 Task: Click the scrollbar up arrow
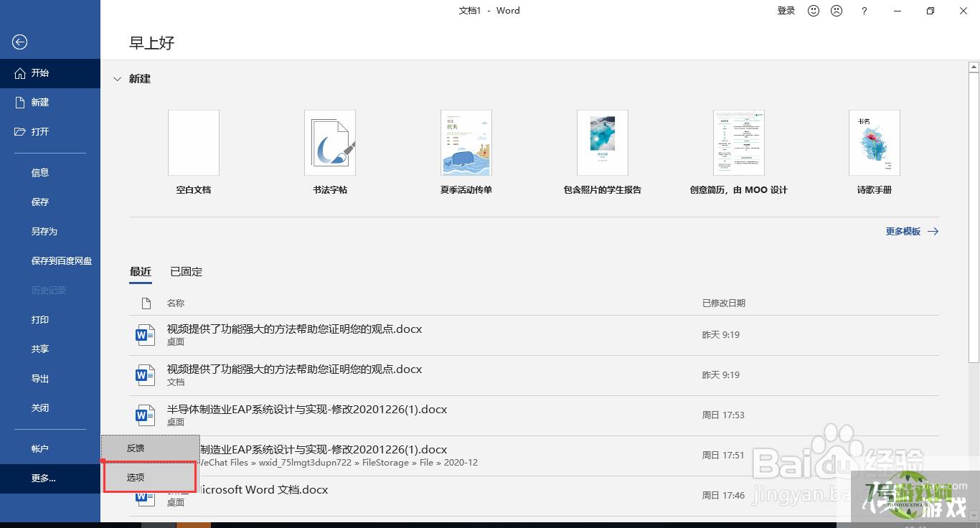point(974,67)
